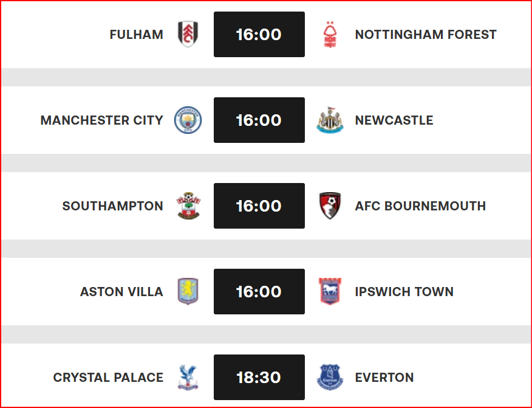The height and width of the screenshot is (408, 532).
Task: Click the IPSWICH TOWN team name
Action: tap(404, 291)
